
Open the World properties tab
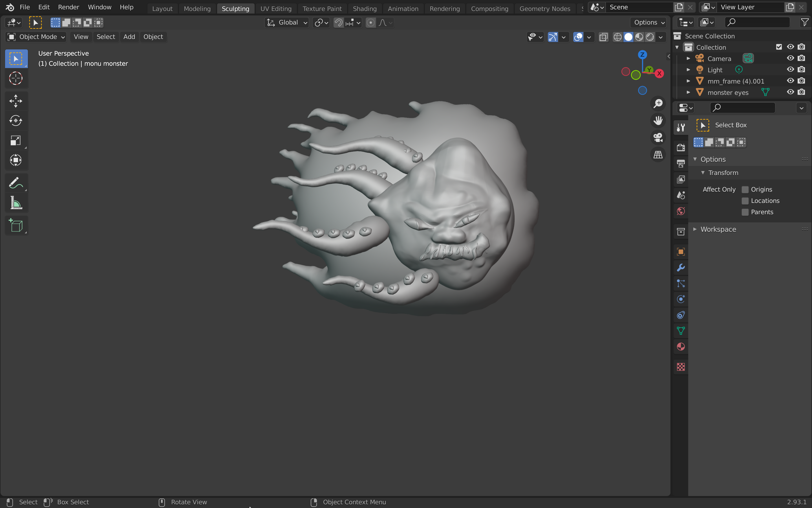[x=681, y=211]
